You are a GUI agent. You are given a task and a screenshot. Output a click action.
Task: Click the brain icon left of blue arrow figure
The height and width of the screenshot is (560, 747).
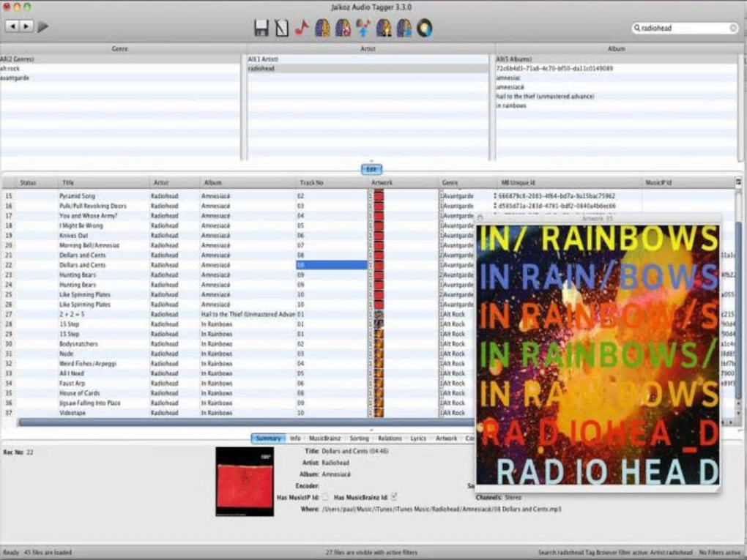pos(343,28)
